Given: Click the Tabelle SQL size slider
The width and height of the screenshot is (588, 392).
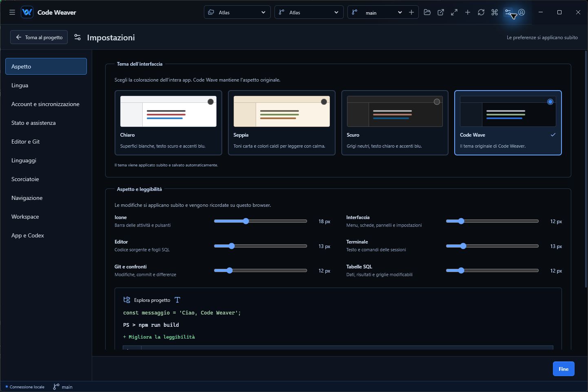Looking at the screenshot, I should 492,270.
